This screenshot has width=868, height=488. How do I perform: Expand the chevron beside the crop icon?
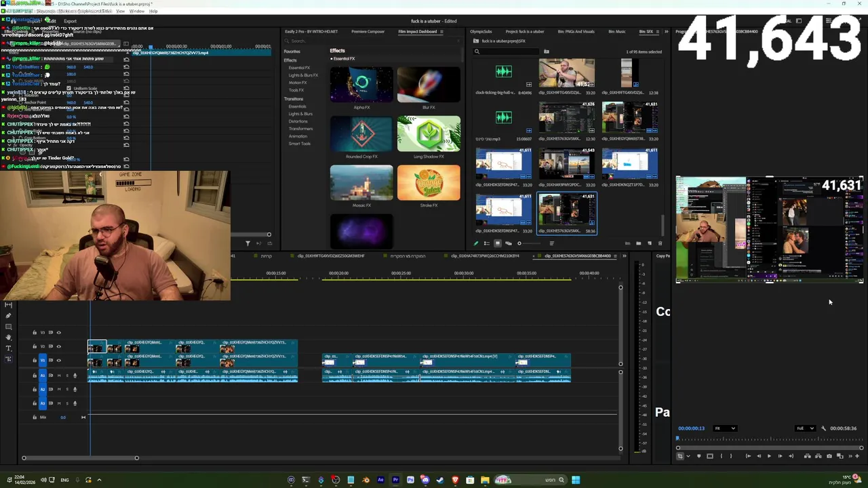(x=688, y=456)
